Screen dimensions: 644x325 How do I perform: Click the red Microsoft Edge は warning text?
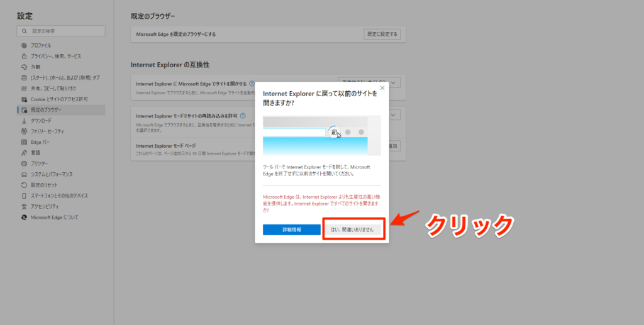[x=320, y=204]
